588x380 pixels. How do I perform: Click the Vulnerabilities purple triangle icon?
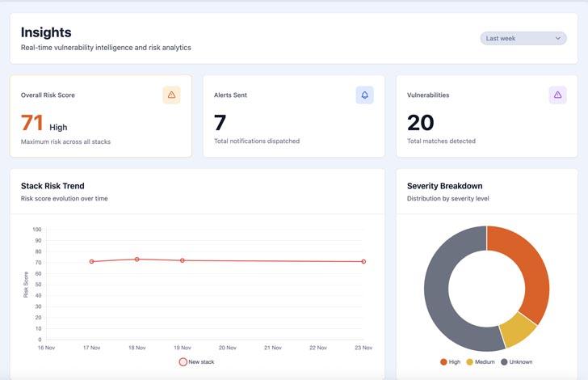point(557,95)
